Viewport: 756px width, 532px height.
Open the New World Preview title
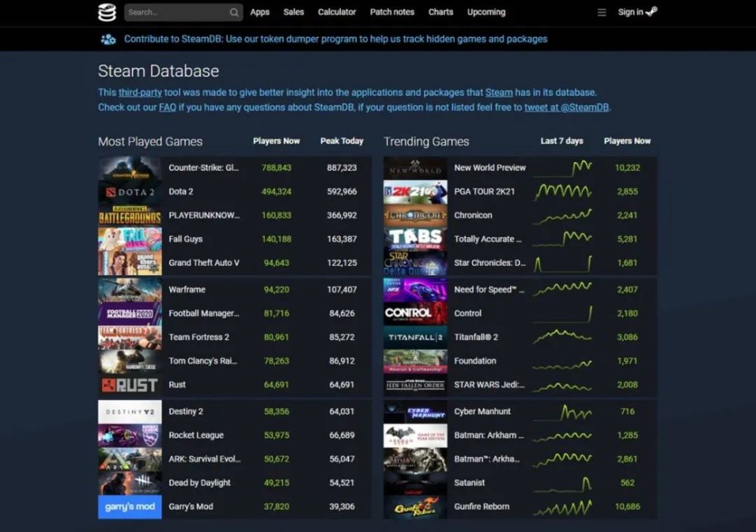490,168
